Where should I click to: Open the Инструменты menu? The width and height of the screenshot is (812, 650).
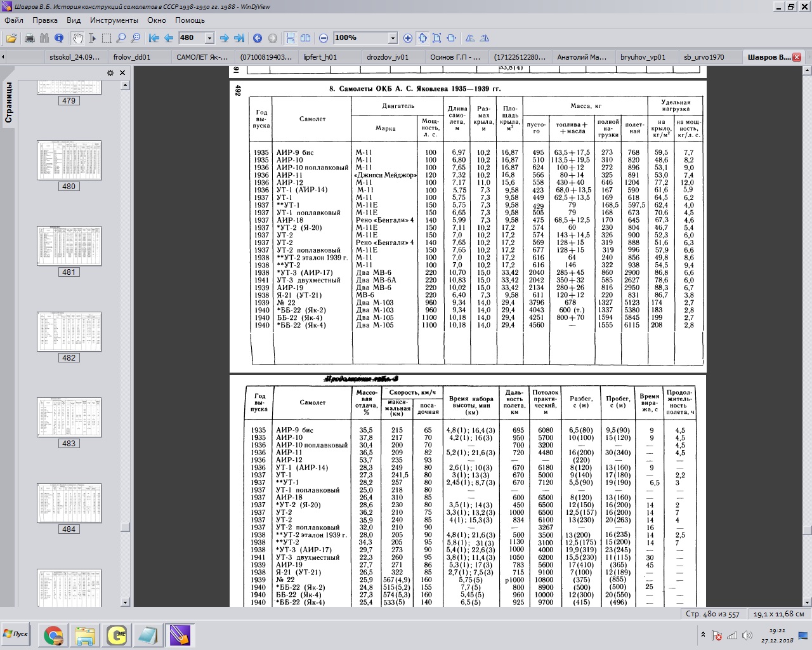(114, 20)
